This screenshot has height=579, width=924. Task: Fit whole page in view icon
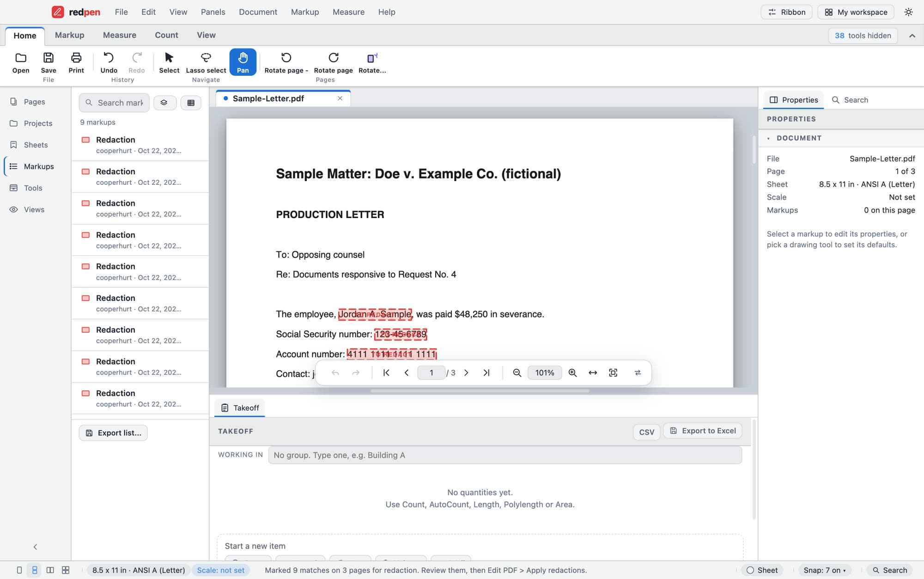click(x=613, y=373)
